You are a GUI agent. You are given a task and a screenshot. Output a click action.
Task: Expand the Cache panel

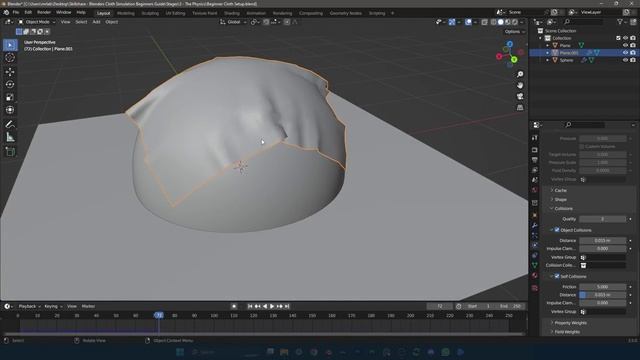[x=560, y=191]
